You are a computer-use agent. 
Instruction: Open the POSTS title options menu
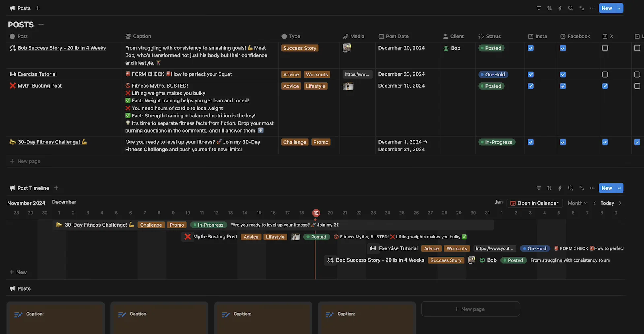[41, 25]
